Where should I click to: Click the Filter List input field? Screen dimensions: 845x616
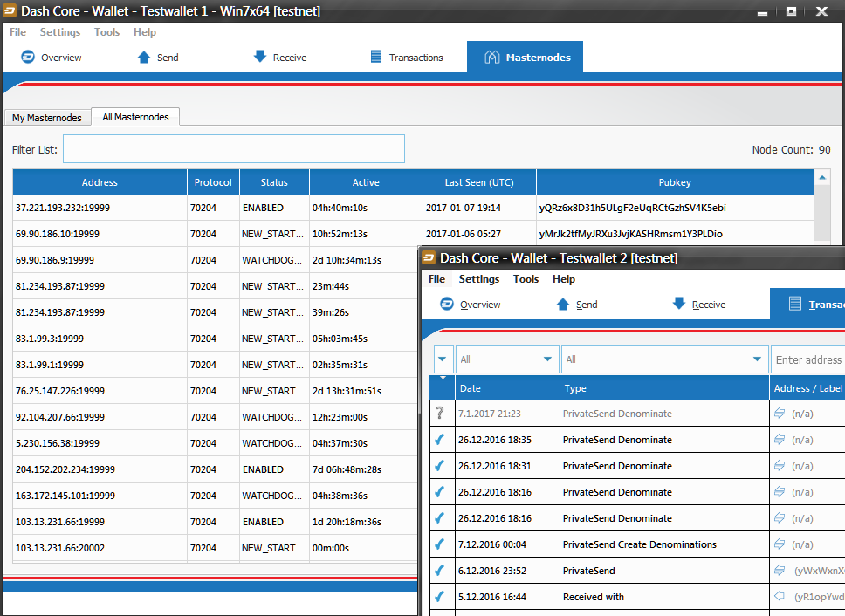pyautogui.click(x=234, y=148)
